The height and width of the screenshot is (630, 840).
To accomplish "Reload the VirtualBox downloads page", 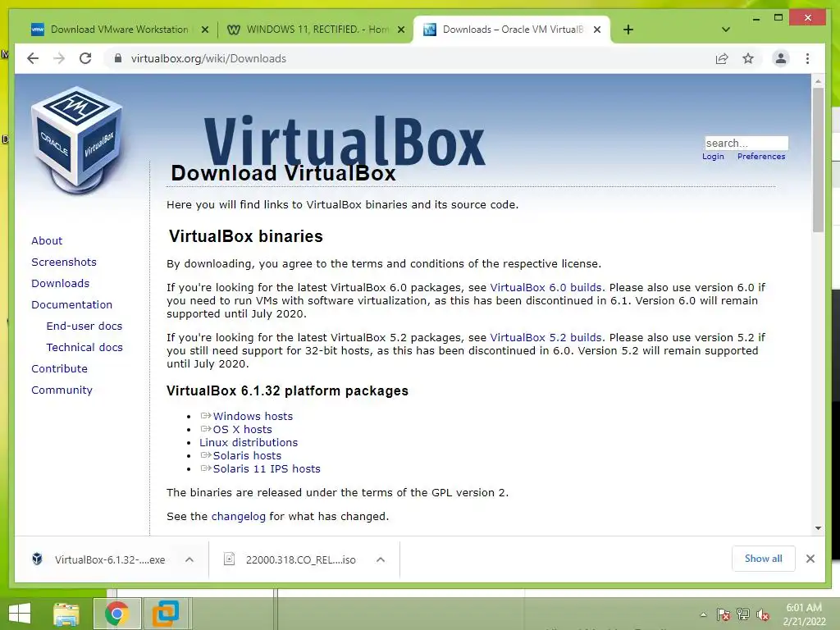I will (x=85, y=58).
